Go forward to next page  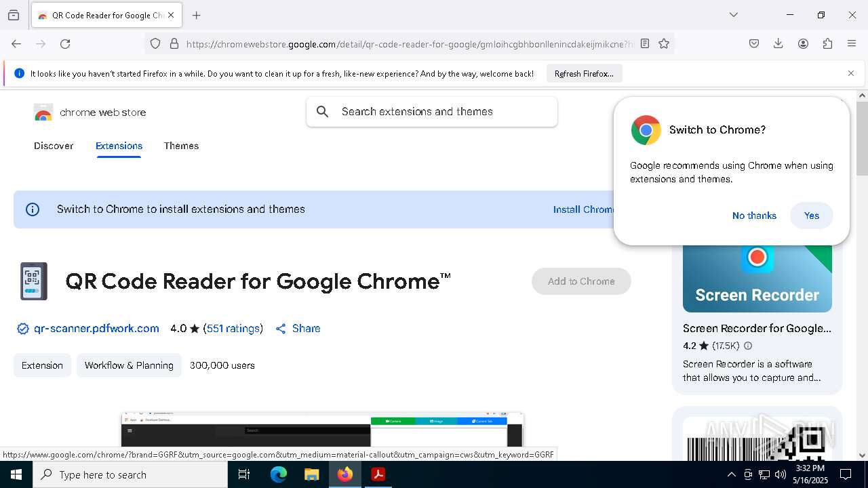41,43
